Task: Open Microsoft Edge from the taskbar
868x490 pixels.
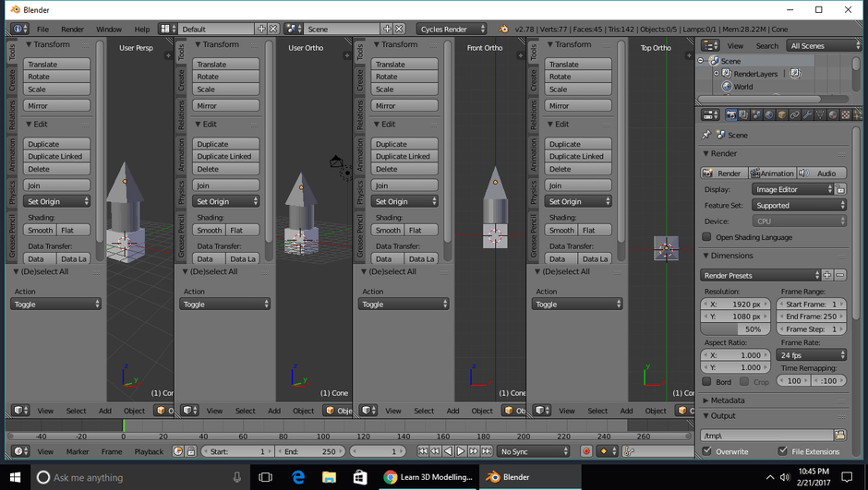Action: point(297,477)
